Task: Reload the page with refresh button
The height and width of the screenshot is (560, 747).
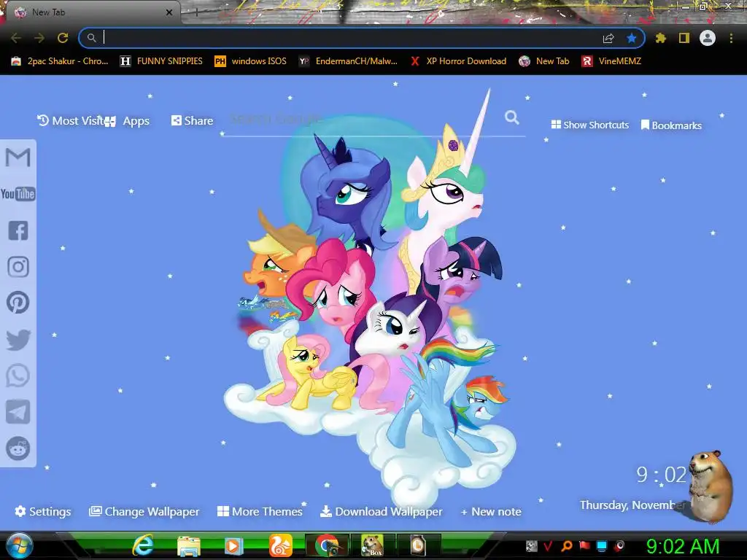Action: 63,38
